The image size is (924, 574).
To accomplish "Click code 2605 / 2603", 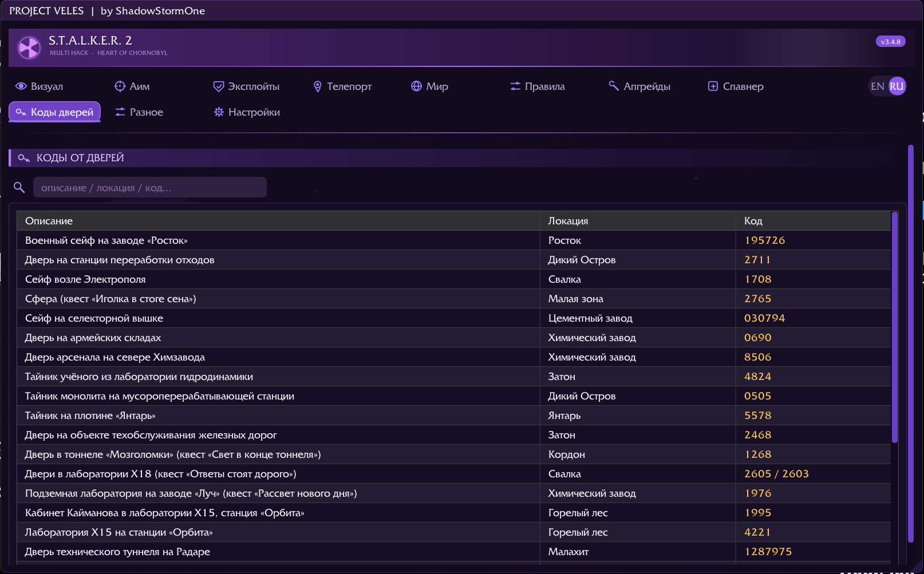I will (776, 474).
